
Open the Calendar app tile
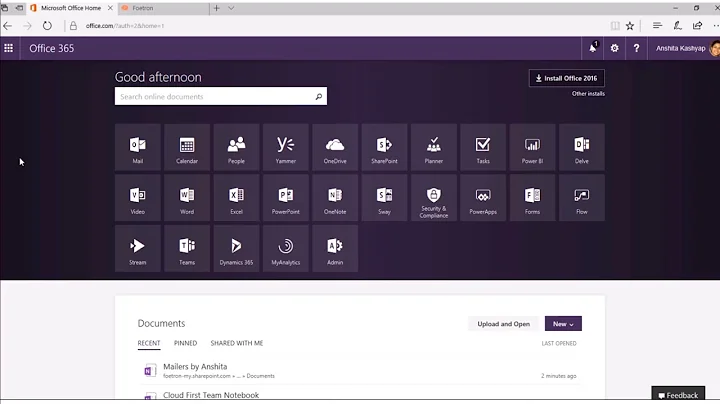click(x=187, y=147)
